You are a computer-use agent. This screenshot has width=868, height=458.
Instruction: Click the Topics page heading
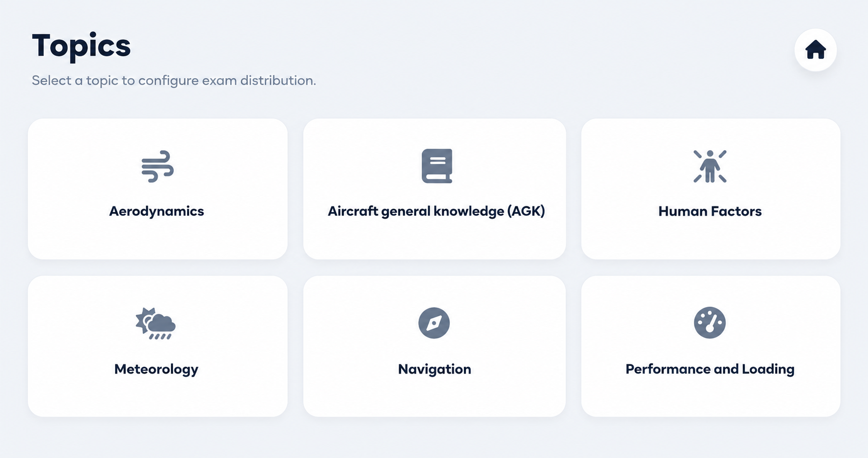pos(81,46)
